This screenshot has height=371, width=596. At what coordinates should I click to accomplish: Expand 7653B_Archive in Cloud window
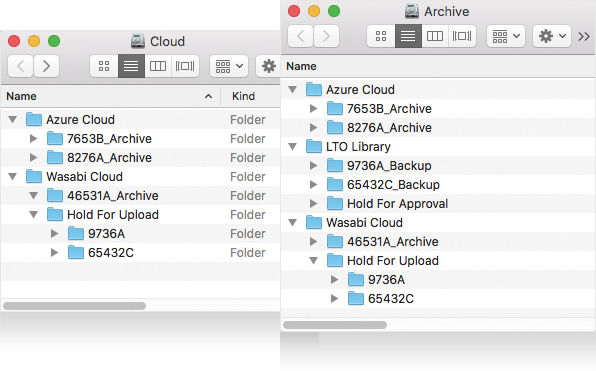coord(33,139)
